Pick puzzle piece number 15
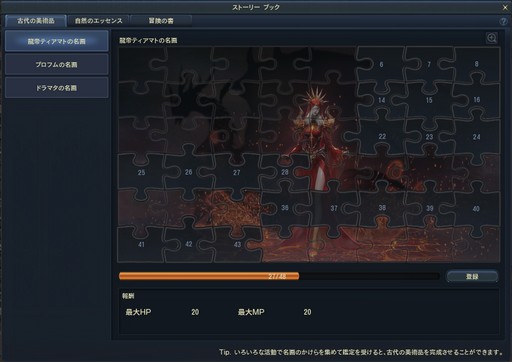Viewport: 512px width, 362px height. pos(429,100)
